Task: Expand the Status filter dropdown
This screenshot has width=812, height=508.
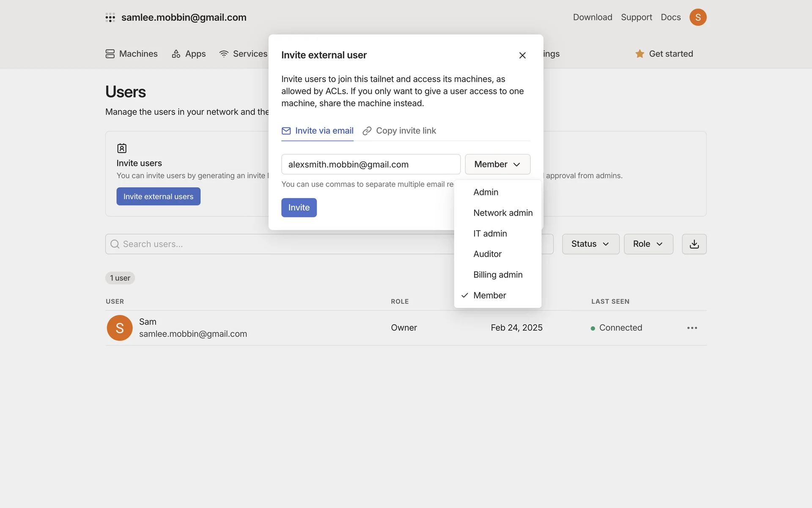Action: 590,244
